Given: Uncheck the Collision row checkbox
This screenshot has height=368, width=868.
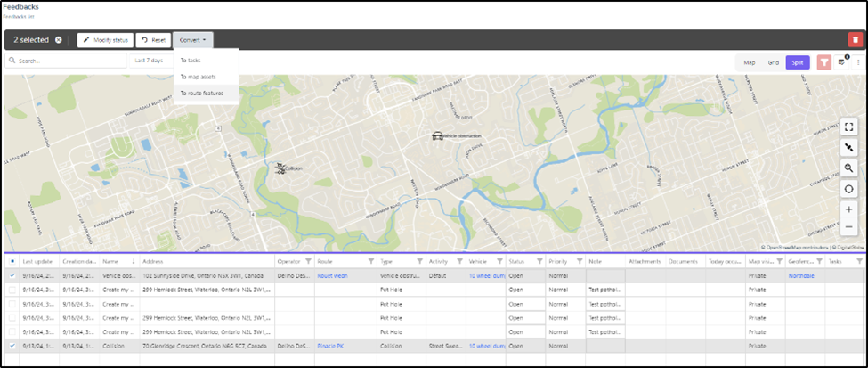Looking at the screenshot, I should [x=12, y=346].
